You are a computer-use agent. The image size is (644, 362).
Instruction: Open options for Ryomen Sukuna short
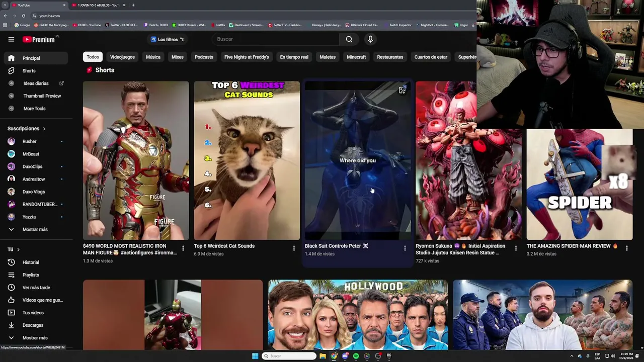pyautogui.click(x=516, y=248)
